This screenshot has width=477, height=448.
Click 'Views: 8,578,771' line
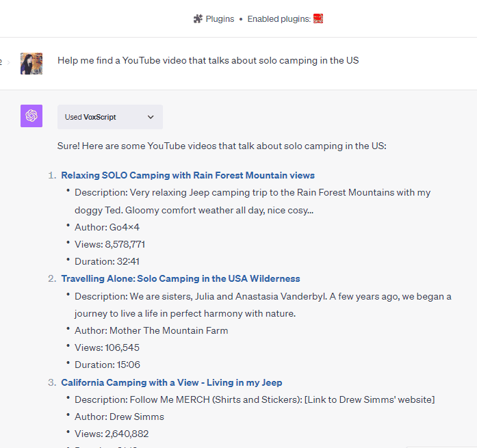[109, 244]
